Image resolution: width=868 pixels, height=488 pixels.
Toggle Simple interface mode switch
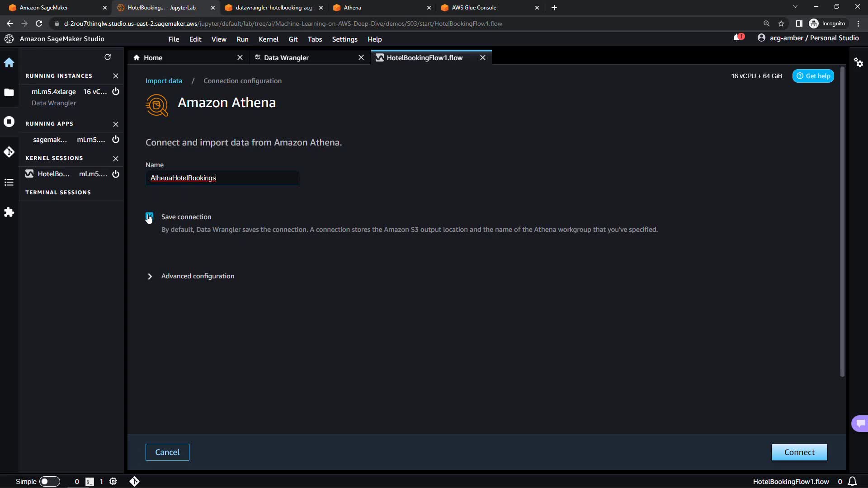49,482
